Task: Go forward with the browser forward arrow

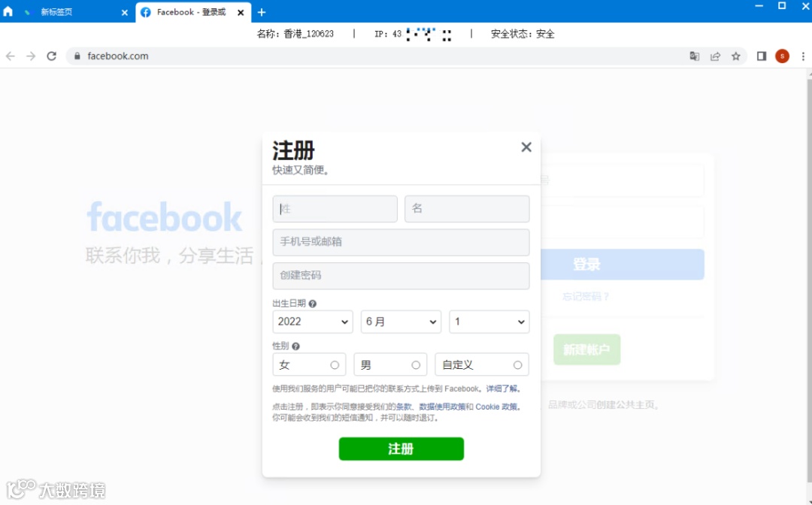Action: click(x=31, y=56)
